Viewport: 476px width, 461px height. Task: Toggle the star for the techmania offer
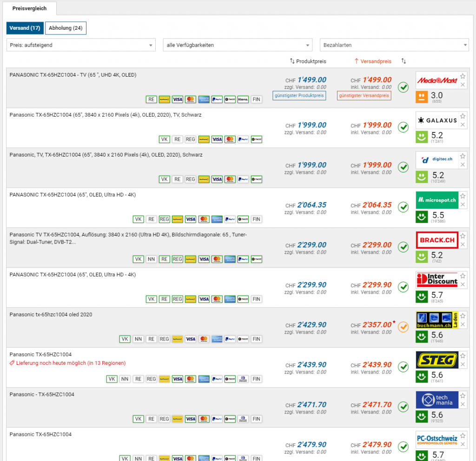463,396
